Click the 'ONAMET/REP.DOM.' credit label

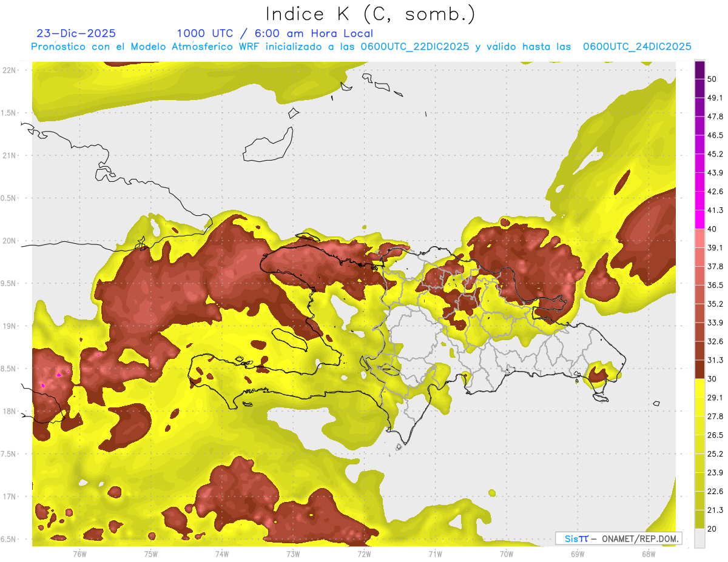click(639, 538)
